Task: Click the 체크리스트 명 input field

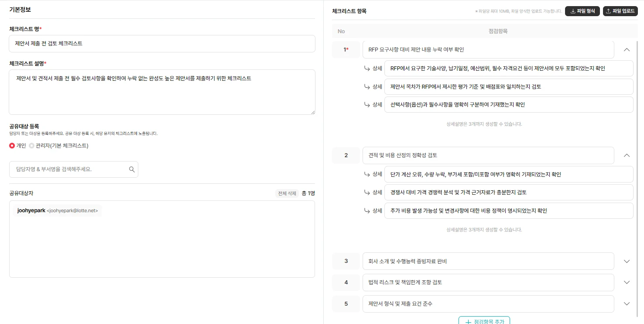Action: [162, 44]
